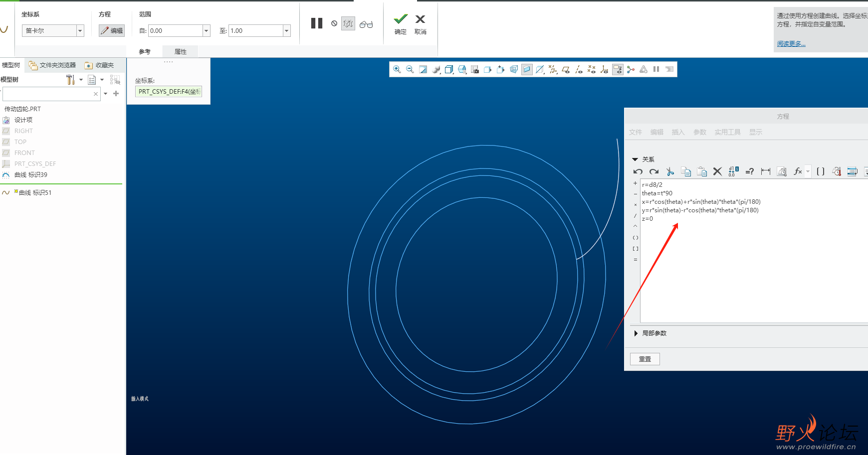Switch to the 参考 tab

pyautogui.click(x=145, y=51)
